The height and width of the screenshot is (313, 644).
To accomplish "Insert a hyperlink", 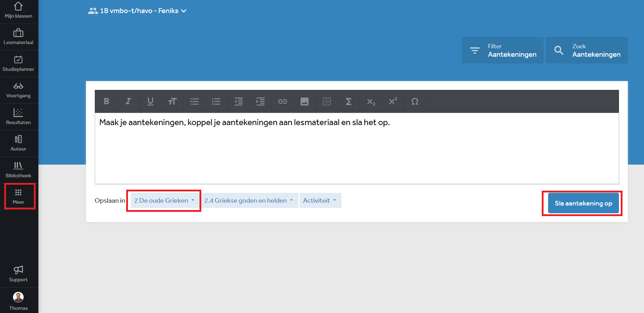I will click(283, 102).
